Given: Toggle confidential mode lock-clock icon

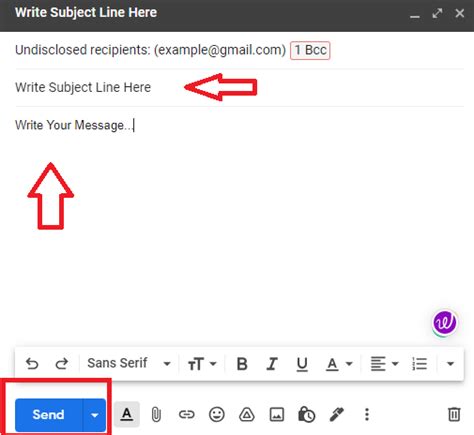Looking at the screenshot, I should click(306, 415).
